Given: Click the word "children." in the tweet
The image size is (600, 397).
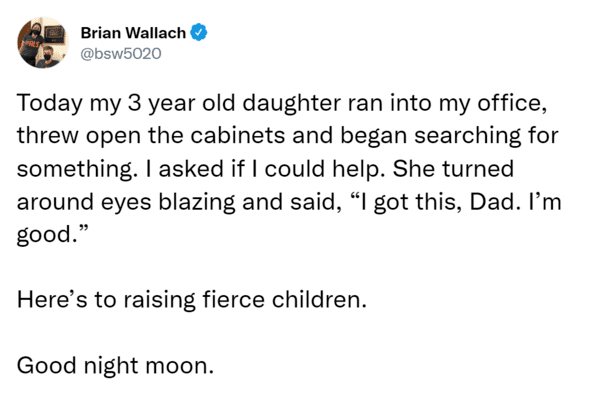Looking at the screenshot, I should [x=319, y=299].
